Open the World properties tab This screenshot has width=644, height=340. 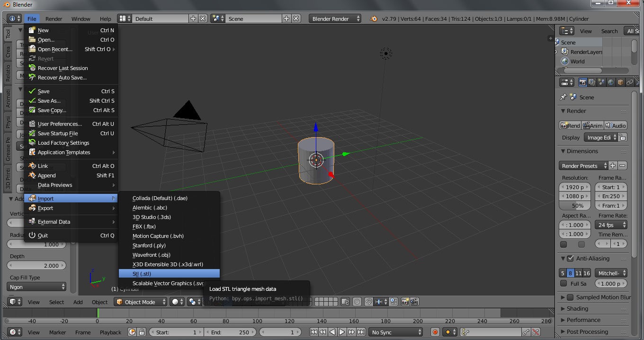point(611,82)
